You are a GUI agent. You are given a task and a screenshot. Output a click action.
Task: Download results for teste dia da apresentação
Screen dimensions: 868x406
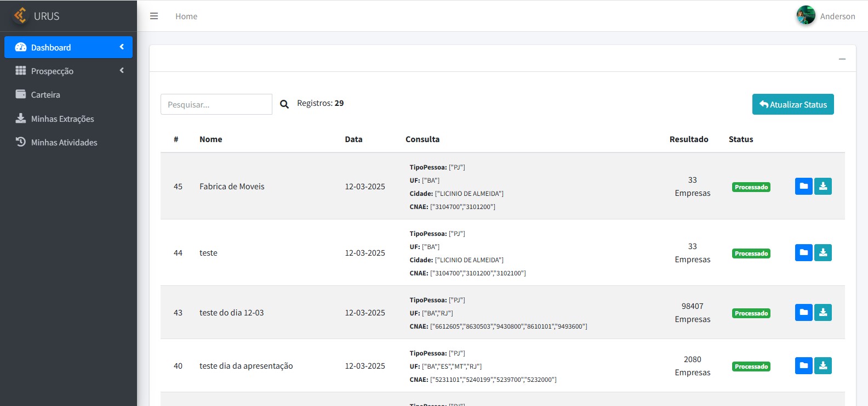coord(823,366)
